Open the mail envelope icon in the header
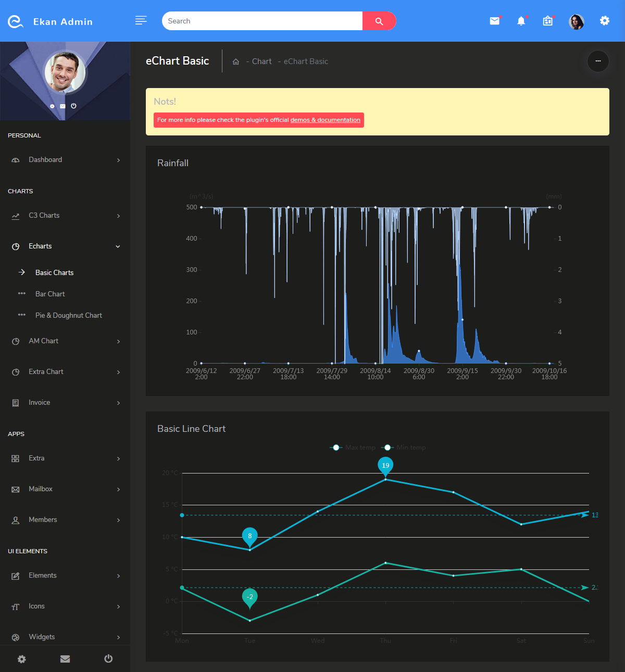Image resolution: width=625 pixels, height=672 pixels. 494,21
